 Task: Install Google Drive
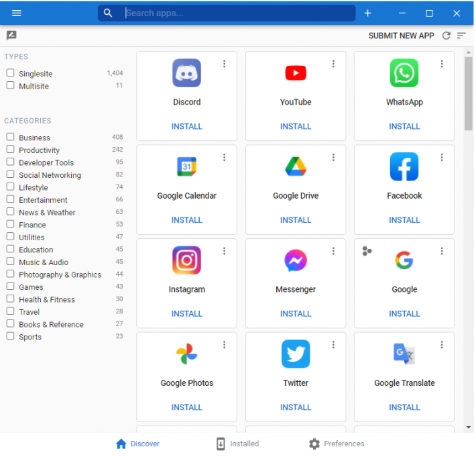click(x=296, y=220)
